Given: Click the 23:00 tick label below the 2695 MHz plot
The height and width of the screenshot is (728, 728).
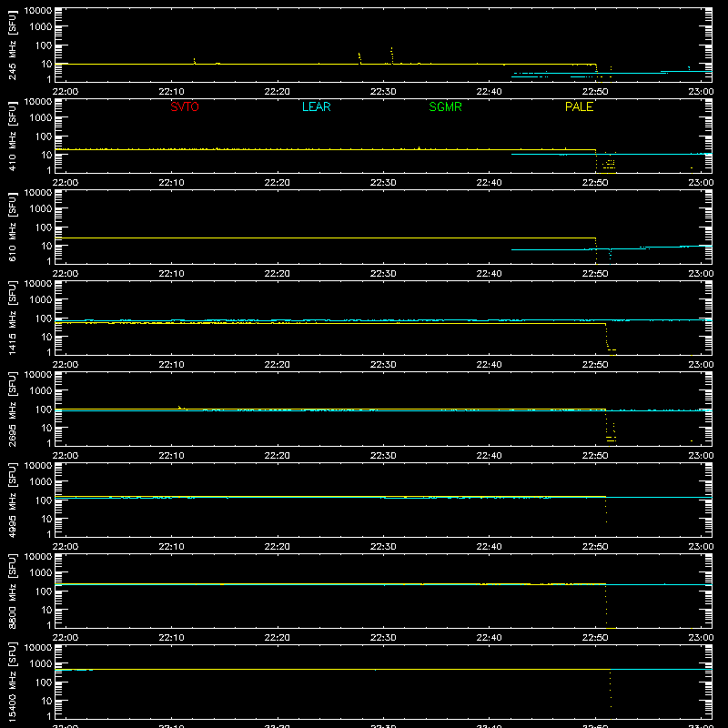Looking at the screenshot, I should (701, 456).
